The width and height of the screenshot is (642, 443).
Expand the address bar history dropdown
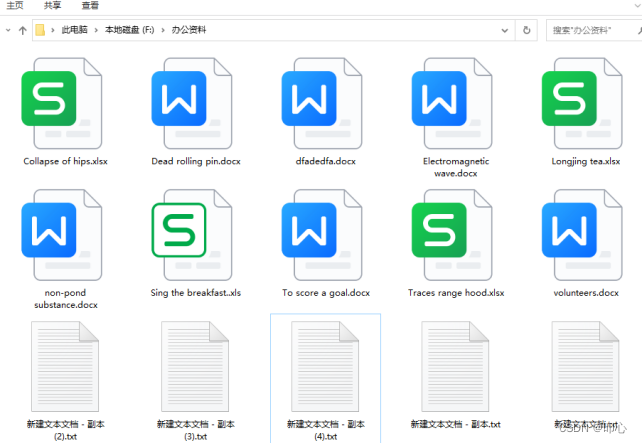[505, 30]
